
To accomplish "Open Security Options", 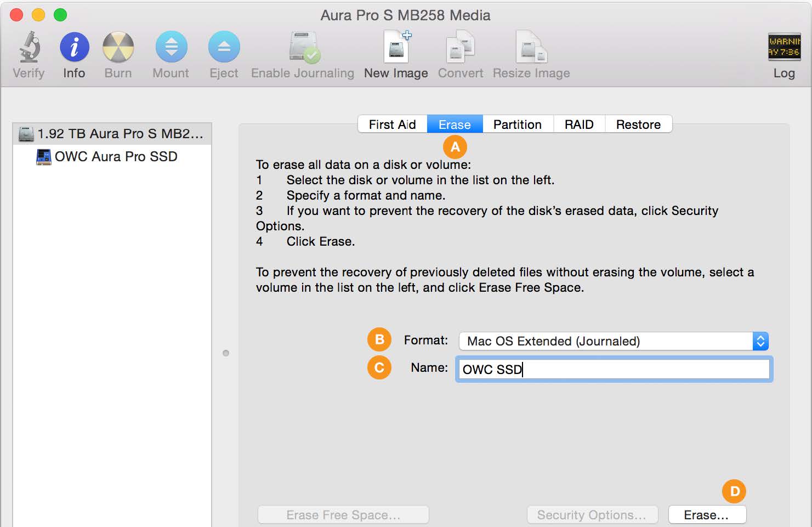I will click(592, 514).
